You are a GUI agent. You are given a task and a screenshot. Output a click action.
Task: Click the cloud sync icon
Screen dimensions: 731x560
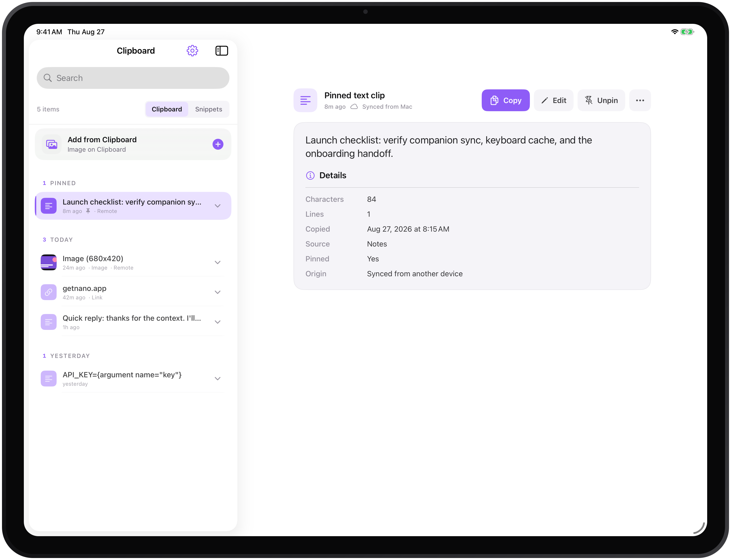(354, 107)
